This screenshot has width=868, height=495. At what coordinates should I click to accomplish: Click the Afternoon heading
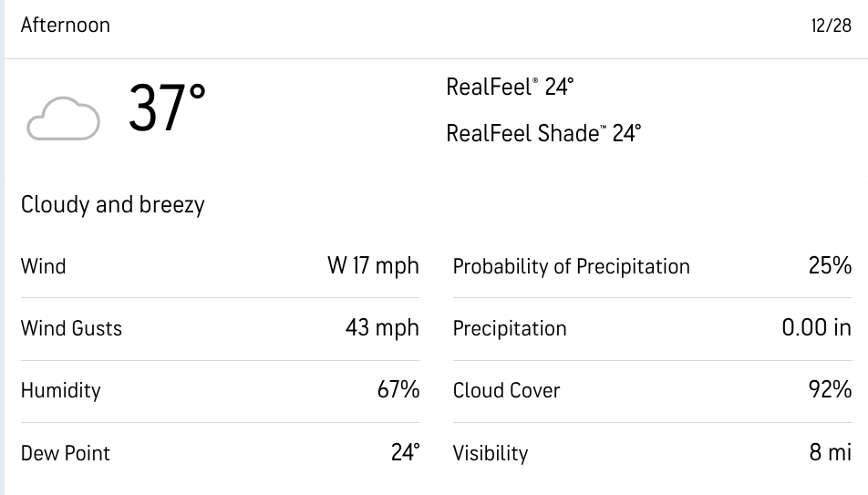(x=66, y=25)
